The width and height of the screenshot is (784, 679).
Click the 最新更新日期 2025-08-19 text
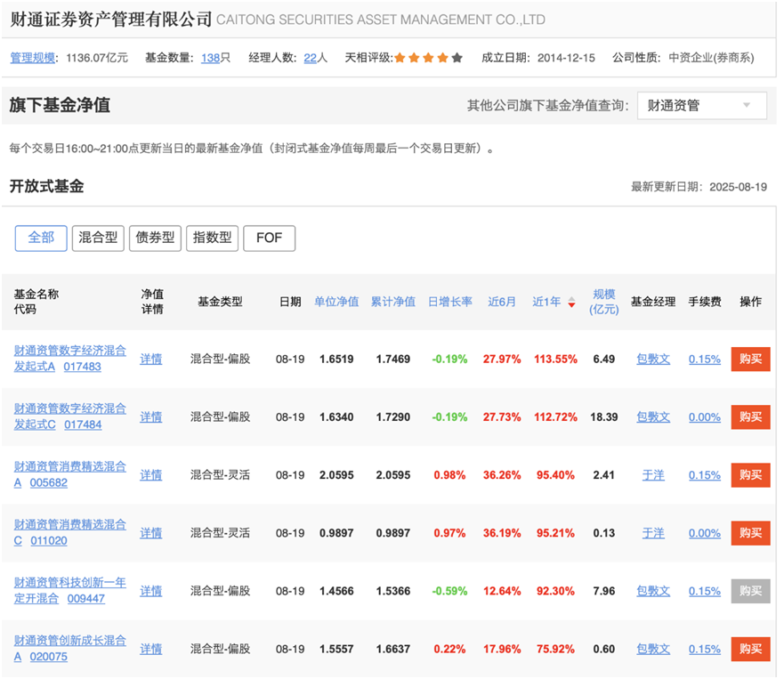tap(699, 187)
